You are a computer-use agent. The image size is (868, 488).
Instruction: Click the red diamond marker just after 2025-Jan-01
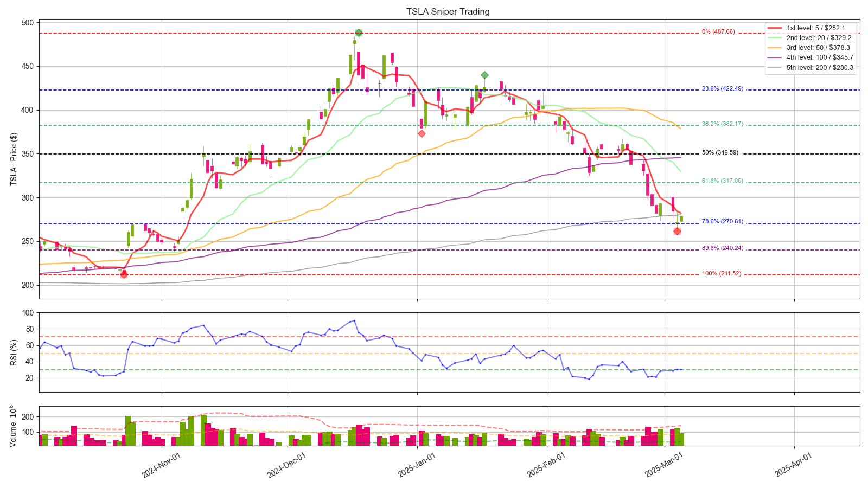[422, 133]
